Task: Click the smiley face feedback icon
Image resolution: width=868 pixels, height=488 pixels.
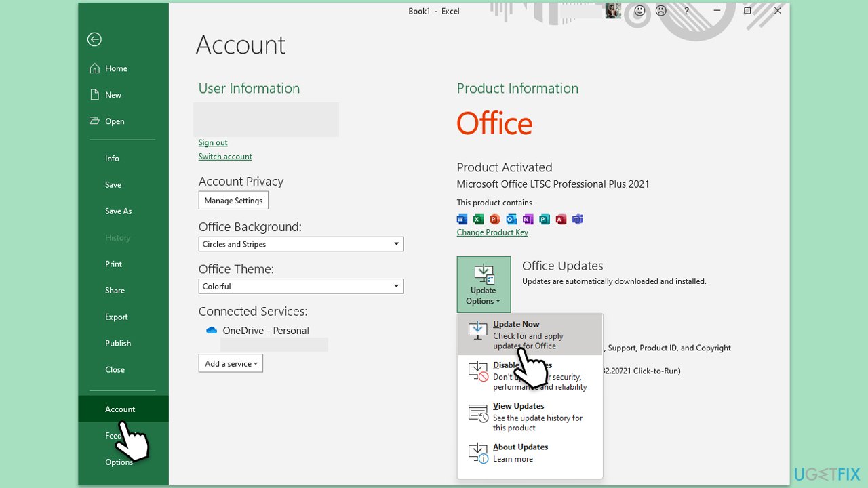Action: [x=639, y=11]
